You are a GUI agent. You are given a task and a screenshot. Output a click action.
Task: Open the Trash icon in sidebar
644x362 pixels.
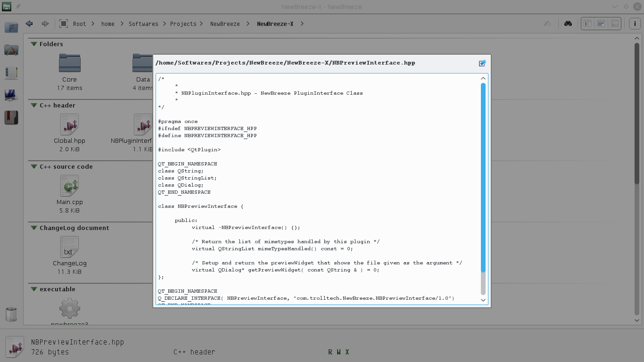click(11, 314)
